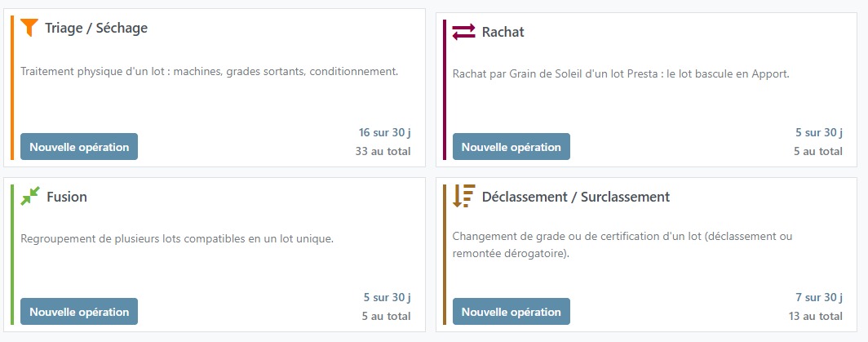Screen dimensions: 868x342
Task: Start a new Triage / Séchage operation
Action: (79, 147)
